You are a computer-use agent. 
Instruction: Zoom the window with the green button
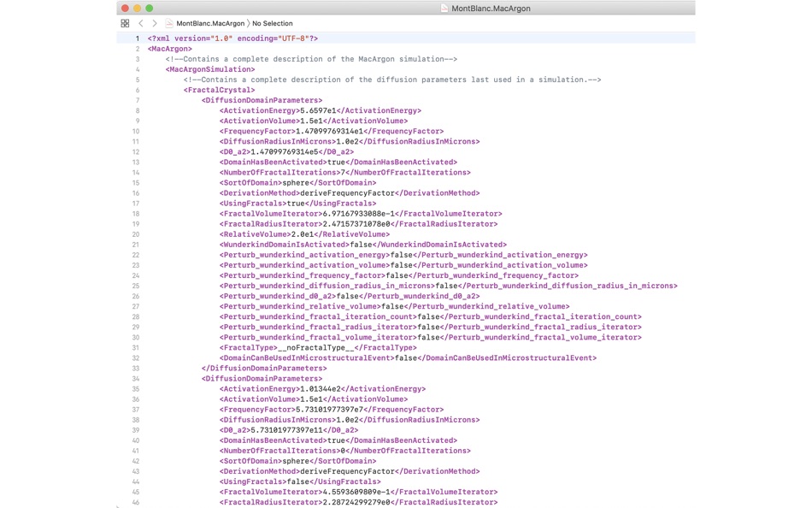tap(149, 8)
